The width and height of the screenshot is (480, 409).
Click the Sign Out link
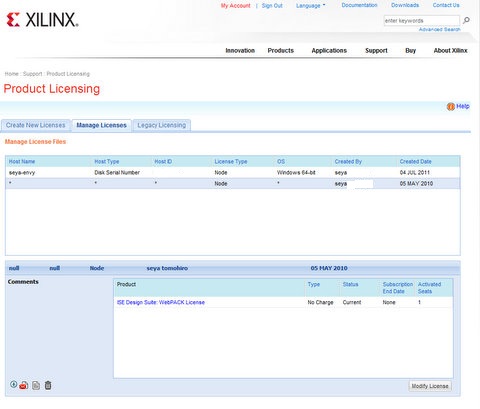pos(272,6)
